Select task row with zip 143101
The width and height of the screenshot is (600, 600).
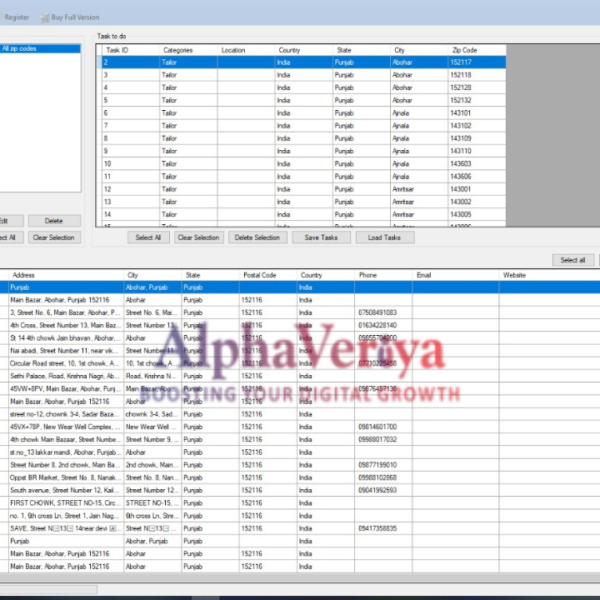302,113
